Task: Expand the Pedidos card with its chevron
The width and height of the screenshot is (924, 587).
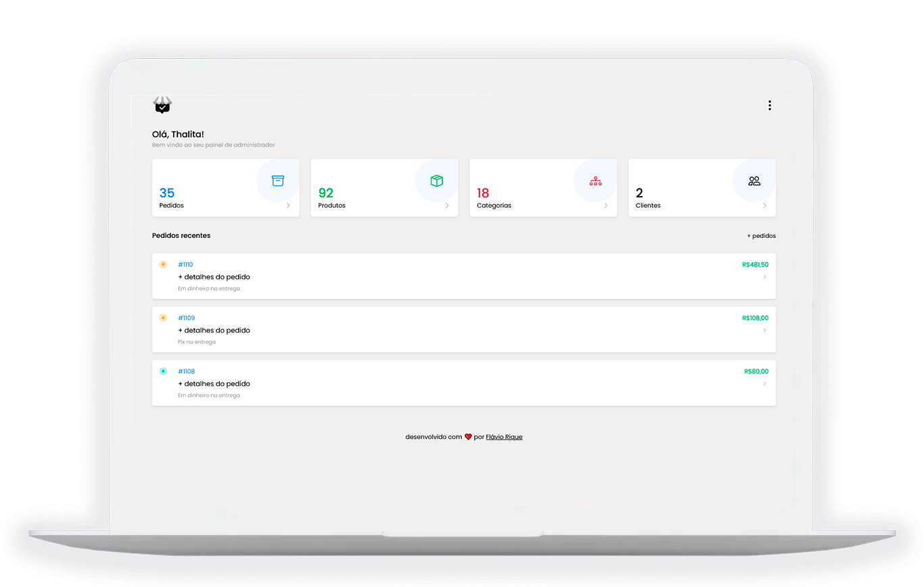Action: 290,205
